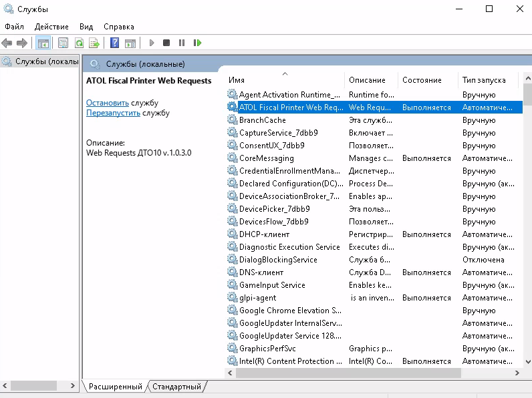
Task: Click the gear icon beside CoreMessaging
Action: [232, 158]
